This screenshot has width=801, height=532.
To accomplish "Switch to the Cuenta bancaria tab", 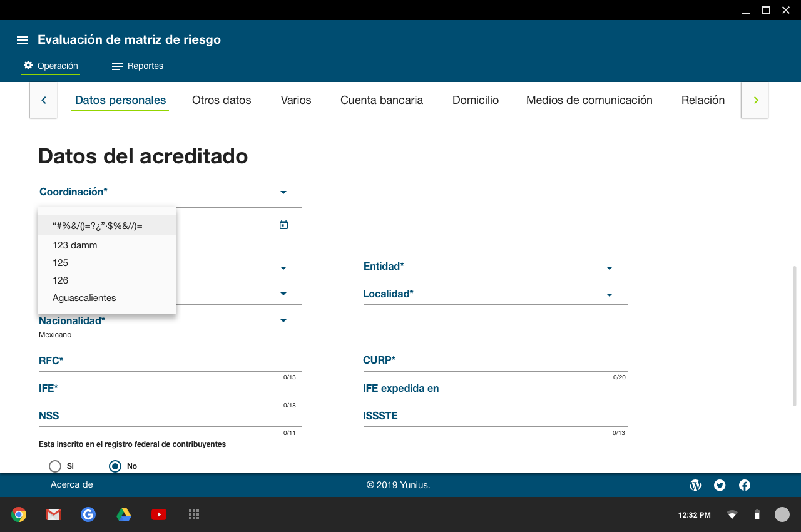I will [382, 100].
